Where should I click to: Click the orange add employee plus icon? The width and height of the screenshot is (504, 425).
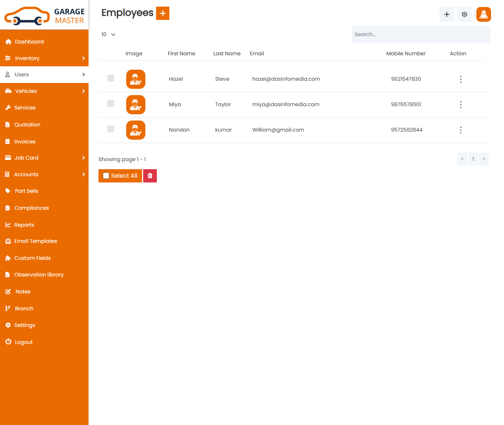tap(162, 13)
